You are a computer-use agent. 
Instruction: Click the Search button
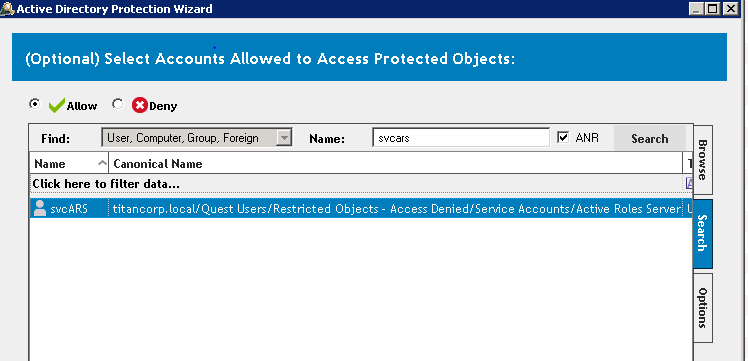pyautogui.click(x=649, y=138)
